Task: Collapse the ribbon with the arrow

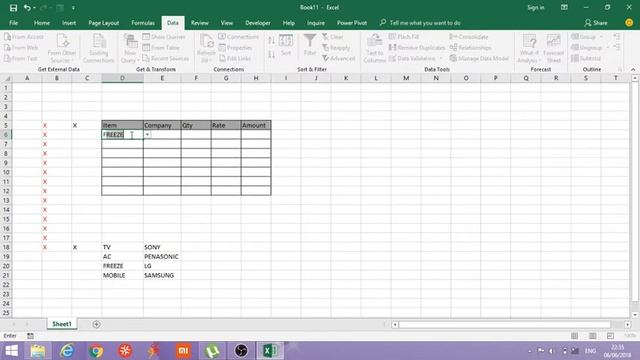Action: pos(633,69)
